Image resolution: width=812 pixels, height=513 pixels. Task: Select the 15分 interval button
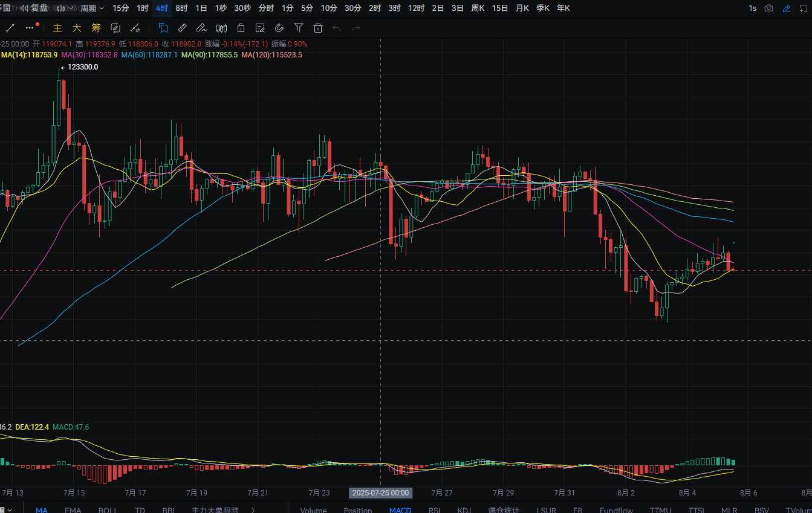point(121,8)
